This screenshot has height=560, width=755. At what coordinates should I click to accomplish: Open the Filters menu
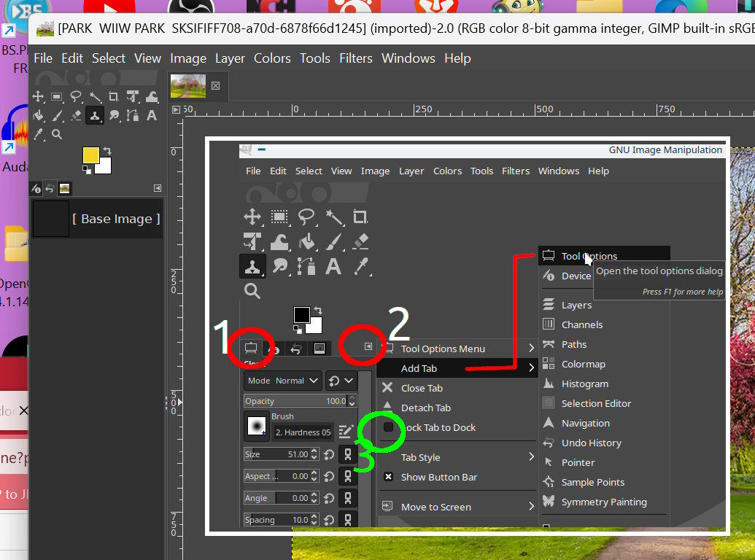pos(355,58)
